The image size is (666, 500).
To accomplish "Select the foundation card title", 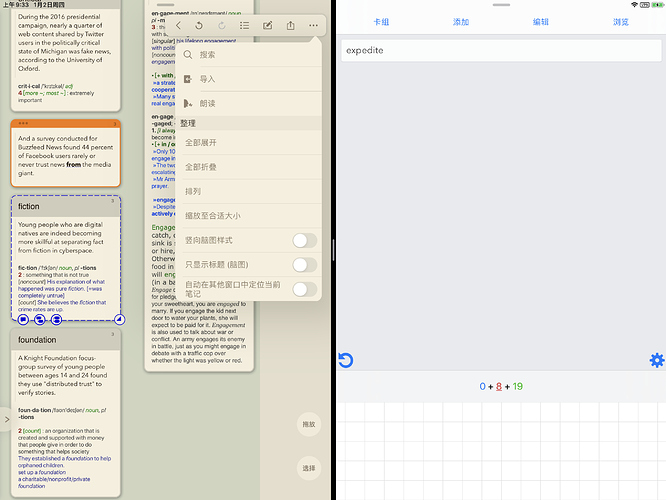I will click(37, 340).
